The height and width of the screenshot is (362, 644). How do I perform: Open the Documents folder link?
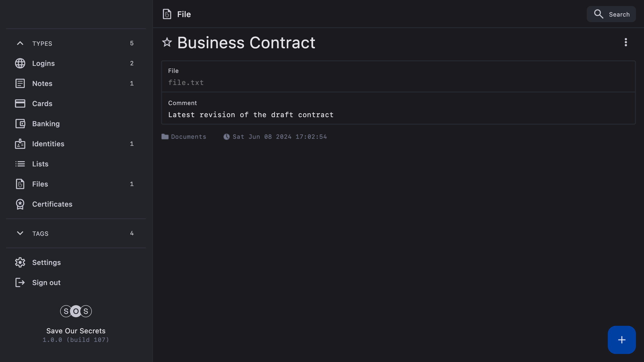[188, 137]
